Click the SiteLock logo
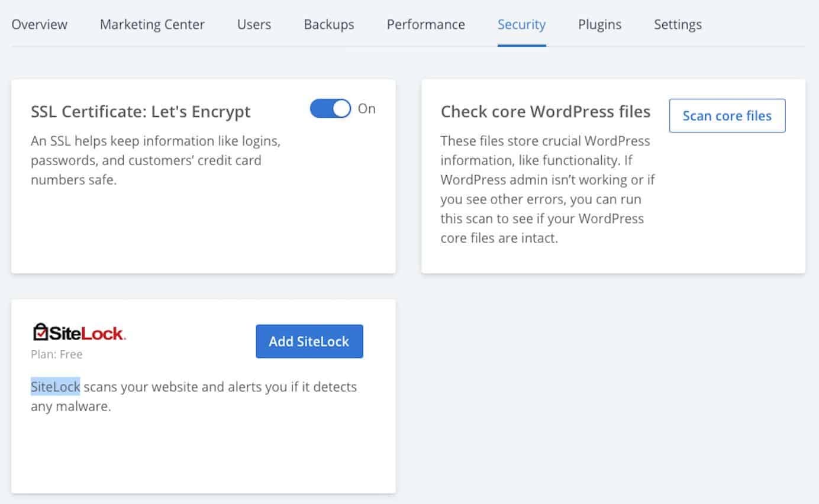Screen dimensions: 819x504 (x=79, y=332)
